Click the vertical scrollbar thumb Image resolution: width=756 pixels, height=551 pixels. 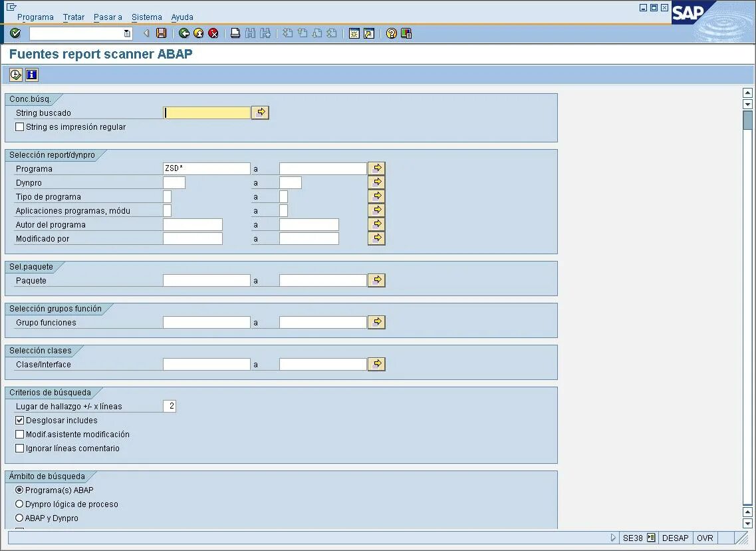click(x=747, y=120)
